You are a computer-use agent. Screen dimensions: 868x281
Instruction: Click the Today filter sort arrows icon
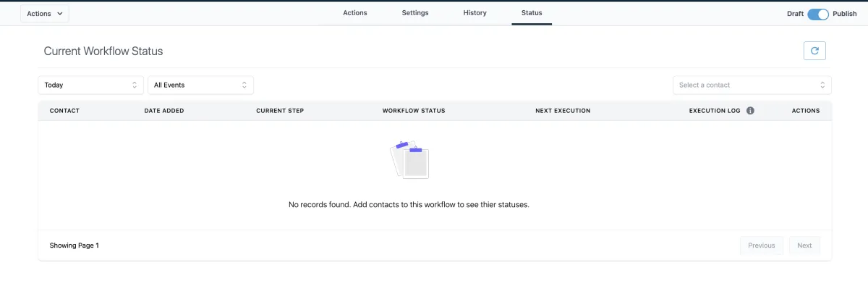(x=135, y=85)
